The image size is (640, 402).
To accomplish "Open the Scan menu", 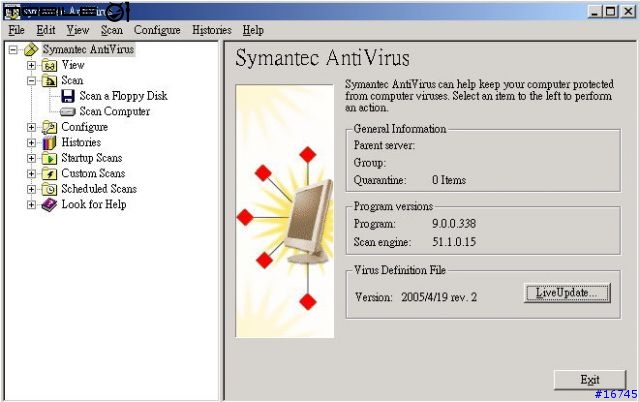I will pyautogui.click(x=112, y=30).
